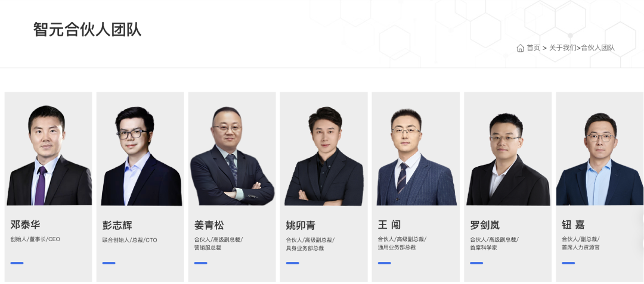View 姜青松 portrait photo

[x=232, y=156]
